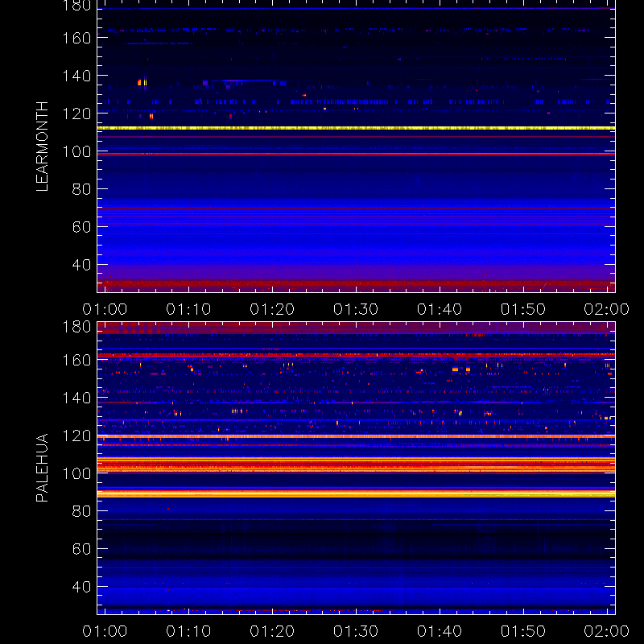The height and width of the screenshot is (644, 644).
Task: Click the bright yellow band in LEARMONTH spectrogram
Action: click(x=356, y=128)
